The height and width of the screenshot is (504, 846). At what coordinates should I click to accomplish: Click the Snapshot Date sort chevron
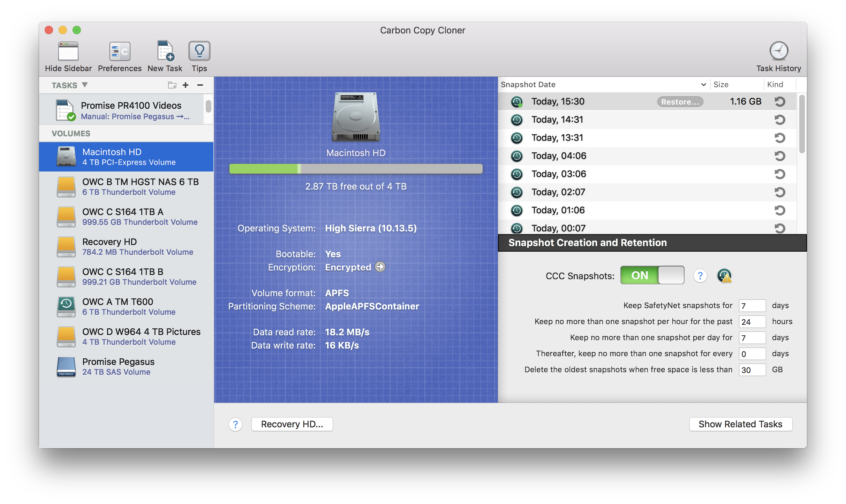click(x=703, y=85)
